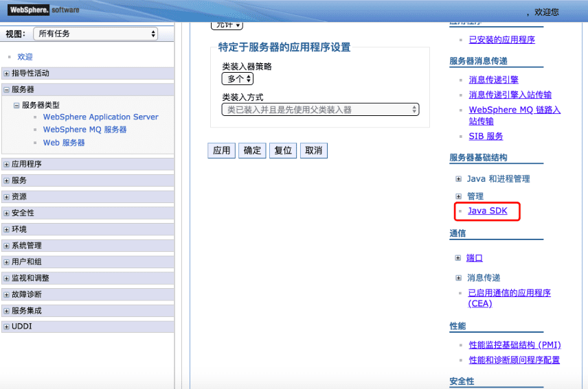Open 性能和诊断顾问程序配置 link
This screenshot has height=389, width=588.
pos(514,360)
